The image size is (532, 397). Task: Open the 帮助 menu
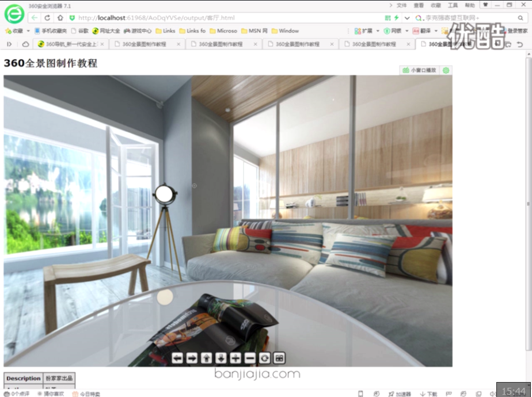[470, 5]
